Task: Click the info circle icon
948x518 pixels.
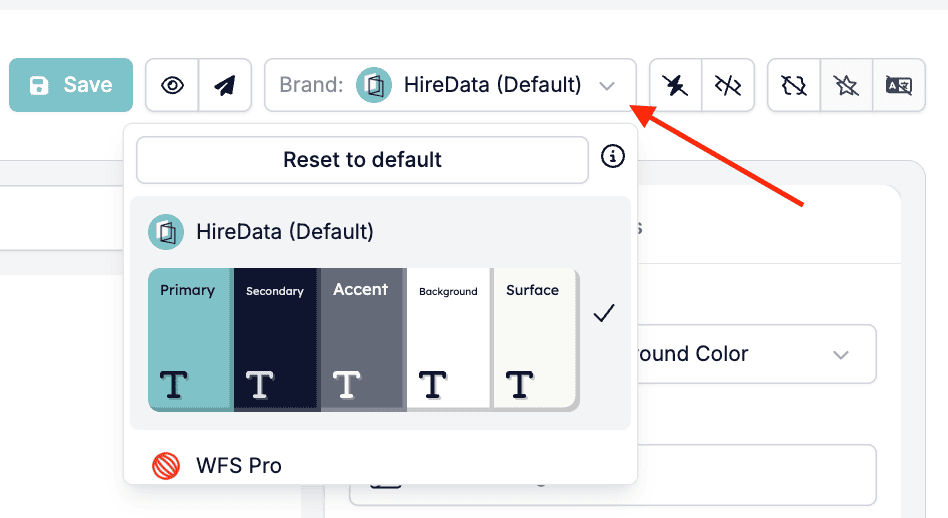Action: coord(612,157)
